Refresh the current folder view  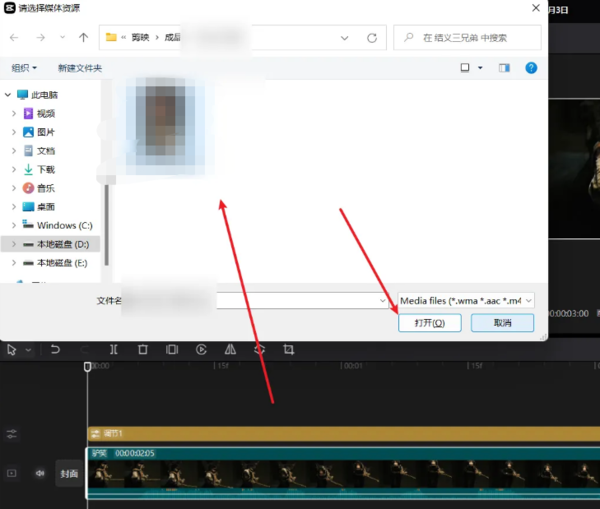point(372,38)
